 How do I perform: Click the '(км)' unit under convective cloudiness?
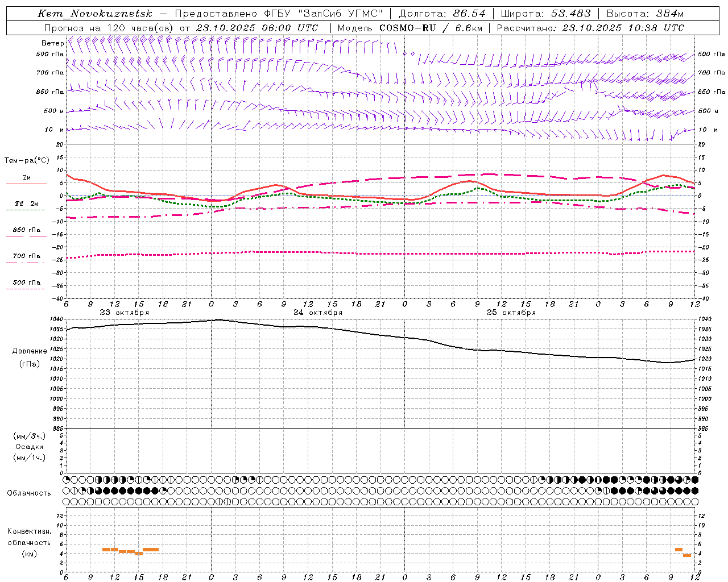(x=29, y=554)
